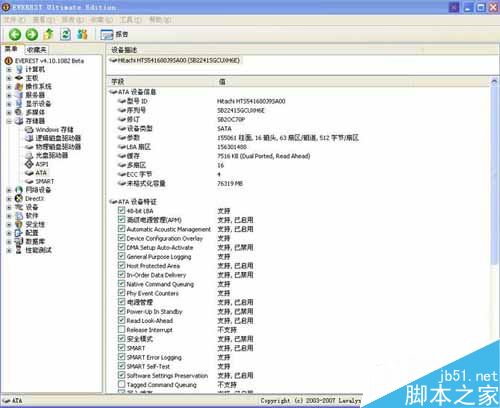Click the ASPI diamond icon in tree
Image resolution: width=500 pixels, height=408 pixels.
pyautogui.click(x=29, y=164)
